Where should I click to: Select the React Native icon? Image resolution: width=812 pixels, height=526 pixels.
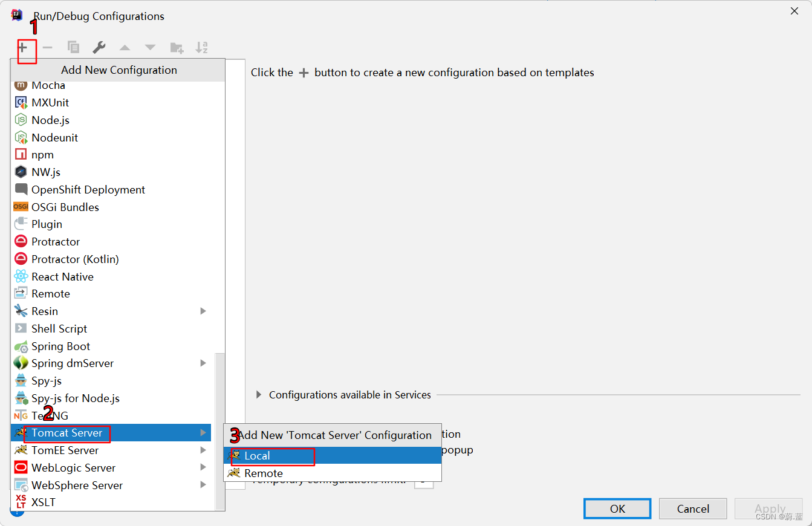21,277
